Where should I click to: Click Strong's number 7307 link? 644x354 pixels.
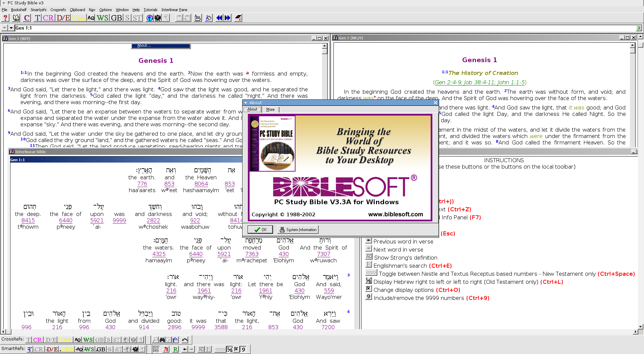324,254
